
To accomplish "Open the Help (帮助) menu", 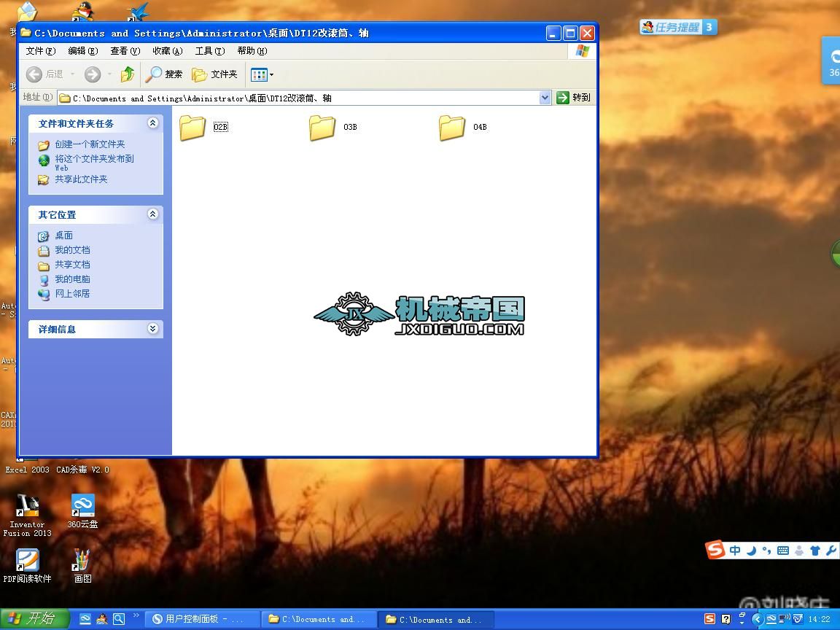I will click(x=252, y=51).
